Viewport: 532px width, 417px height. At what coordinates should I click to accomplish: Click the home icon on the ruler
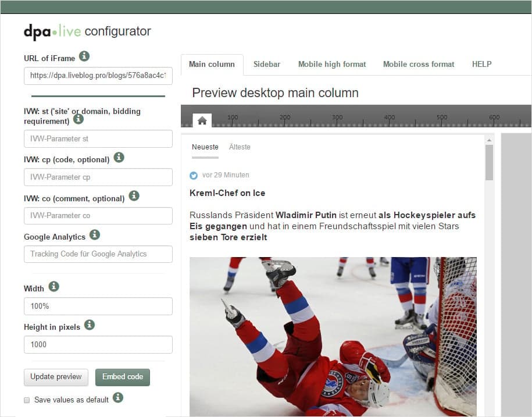(x=202, y=120)
